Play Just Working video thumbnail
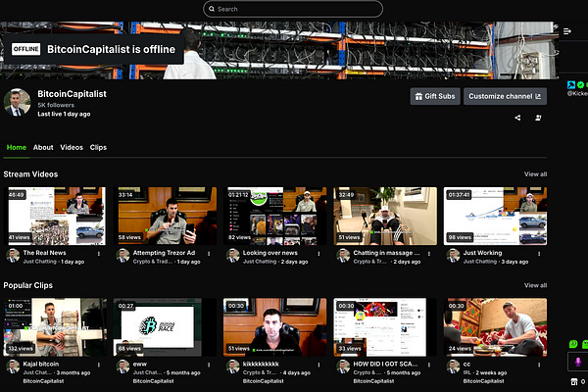This screenshot has height=392, width=588. pyautogui.click(x=495, y=216)
